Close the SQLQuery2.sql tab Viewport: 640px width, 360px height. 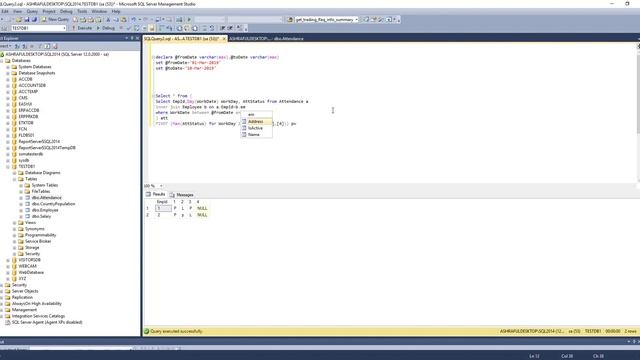click(224, 39)
